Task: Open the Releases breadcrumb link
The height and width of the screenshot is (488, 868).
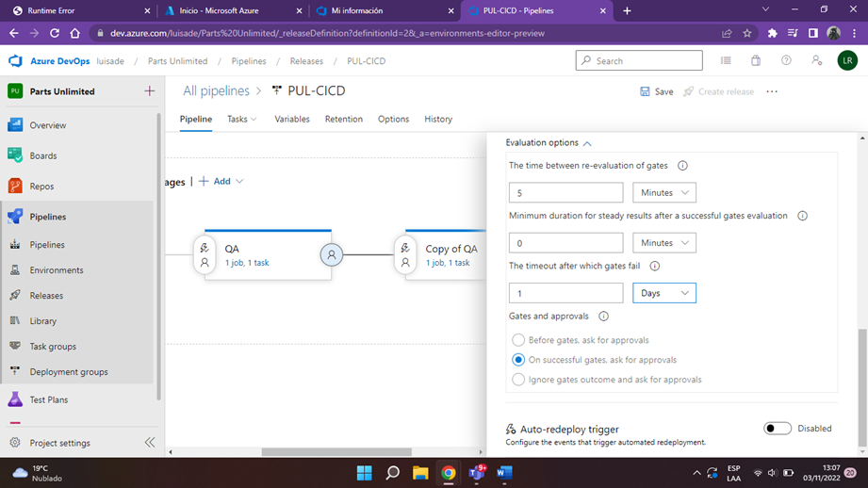Action: (306, 61)
